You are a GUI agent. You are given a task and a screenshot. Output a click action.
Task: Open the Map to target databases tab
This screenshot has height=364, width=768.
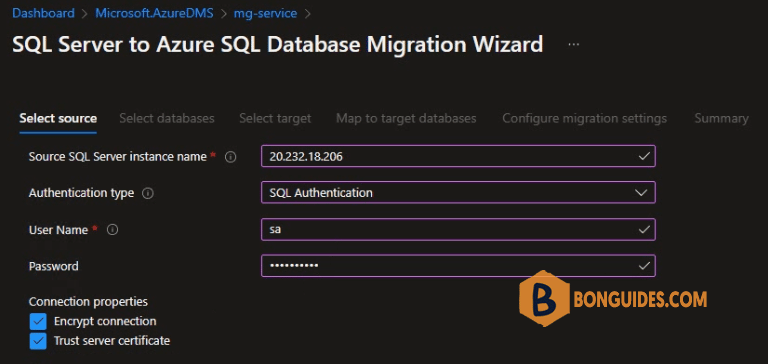point(406,119)
